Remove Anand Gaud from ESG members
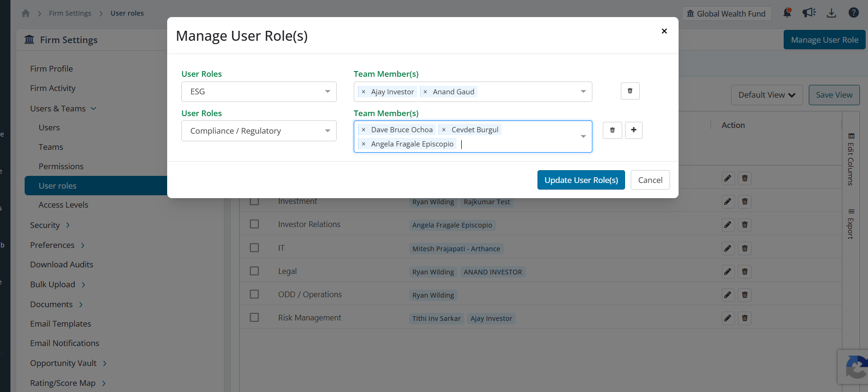 [x=425, y=92]
